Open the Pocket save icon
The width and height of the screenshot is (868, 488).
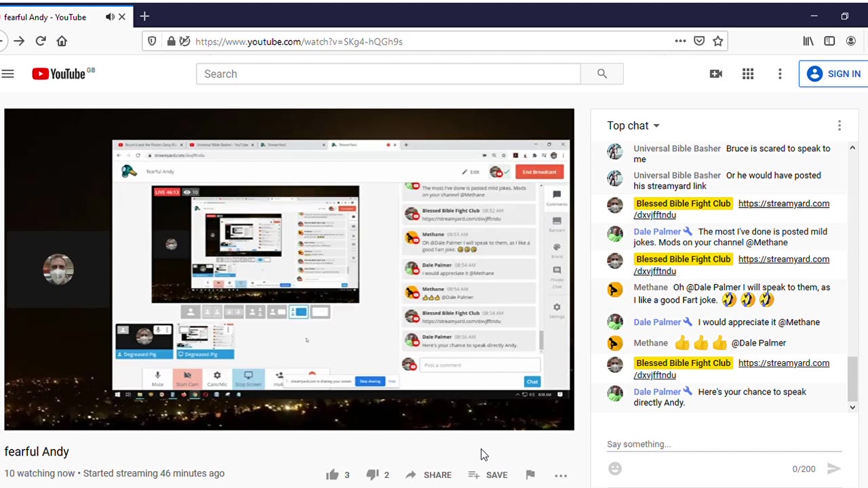[x=699, y=41]
